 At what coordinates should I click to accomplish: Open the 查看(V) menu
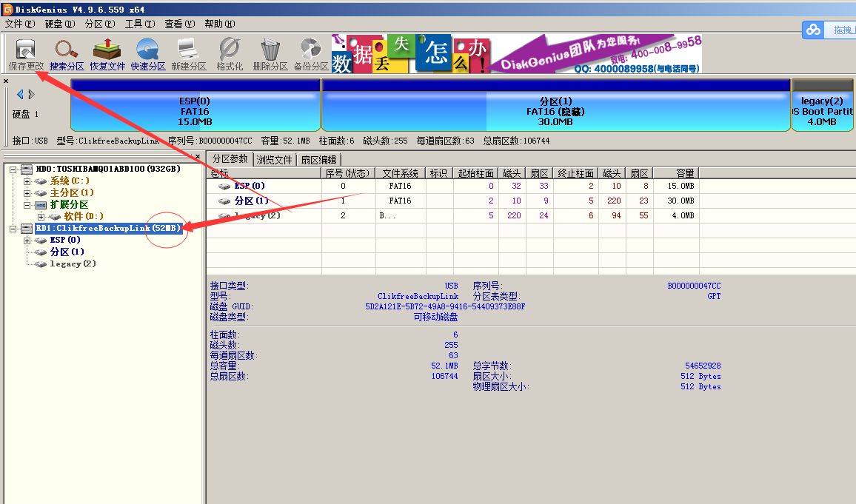tap(180, 24)
